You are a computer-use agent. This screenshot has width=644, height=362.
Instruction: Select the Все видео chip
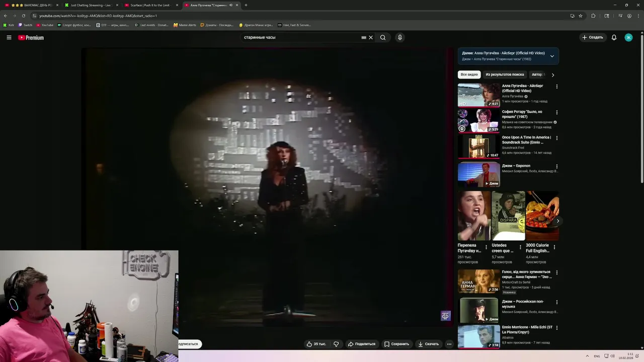coord(469,74)
